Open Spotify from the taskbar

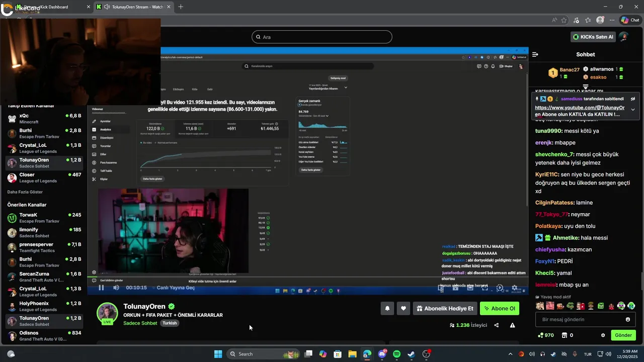pos(396,354)
